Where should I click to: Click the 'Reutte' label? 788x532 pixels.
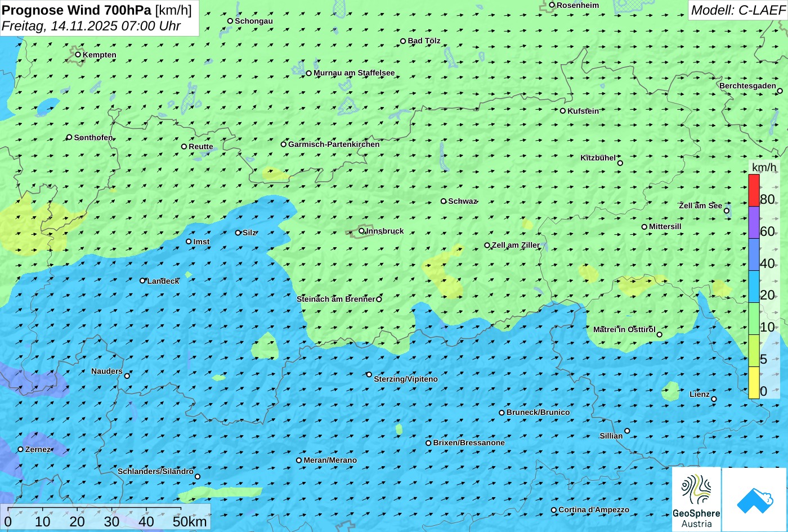coord(201,146)
